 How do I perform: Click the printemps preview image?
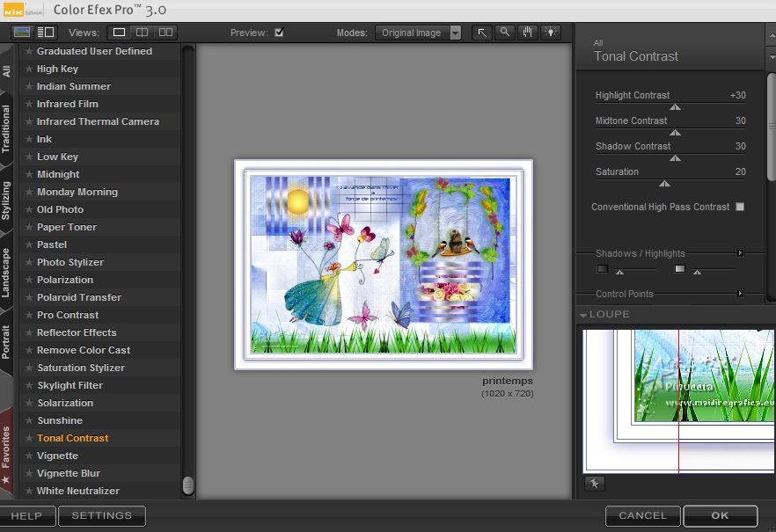384,265
